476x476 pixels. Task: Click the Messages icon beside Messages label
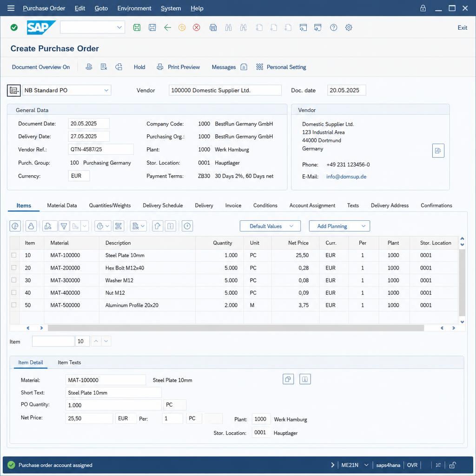click(244, 67)
